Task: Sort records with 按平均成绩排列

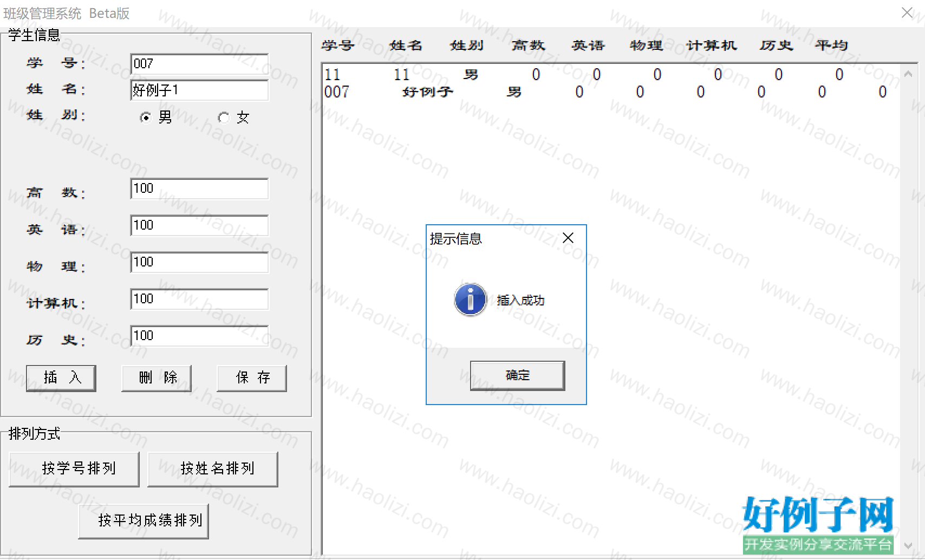Action: [144, 521]
